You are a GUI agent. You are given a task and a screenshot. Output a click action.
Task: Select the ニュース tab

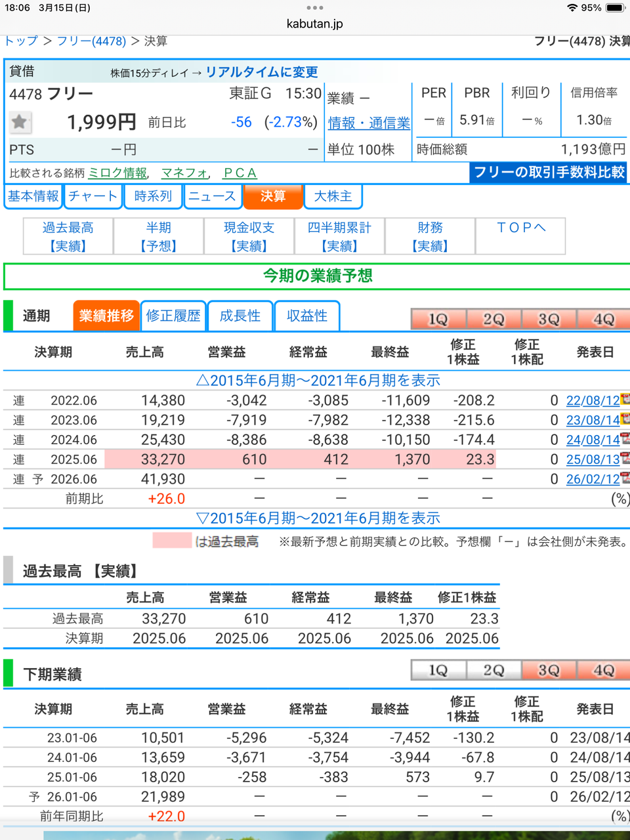coord(213,196)
